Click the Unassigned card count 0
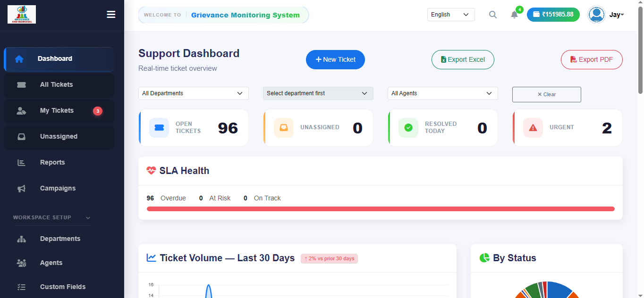Viewport: 644px width, 298px height. (357, 128)
